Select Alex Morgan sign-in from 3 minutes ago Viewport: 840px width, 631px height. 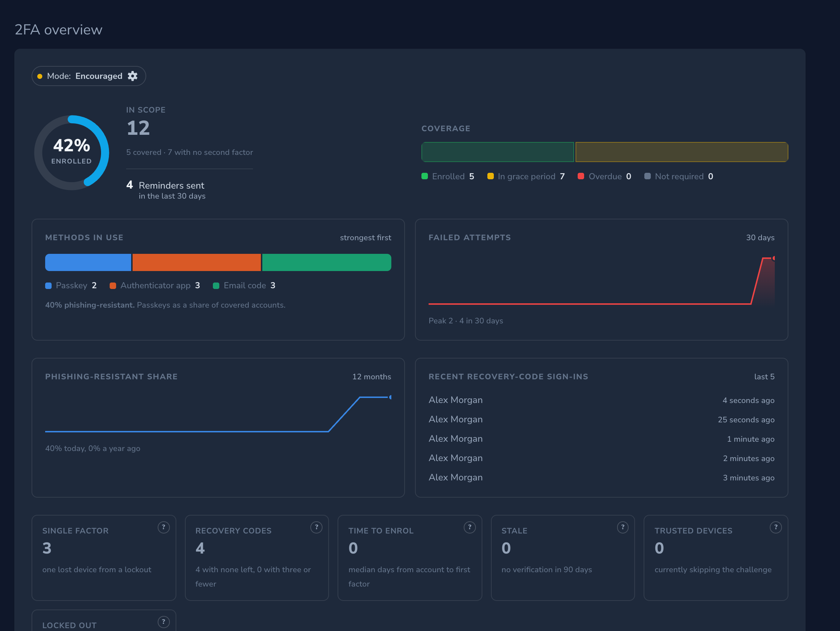point(602,478)
